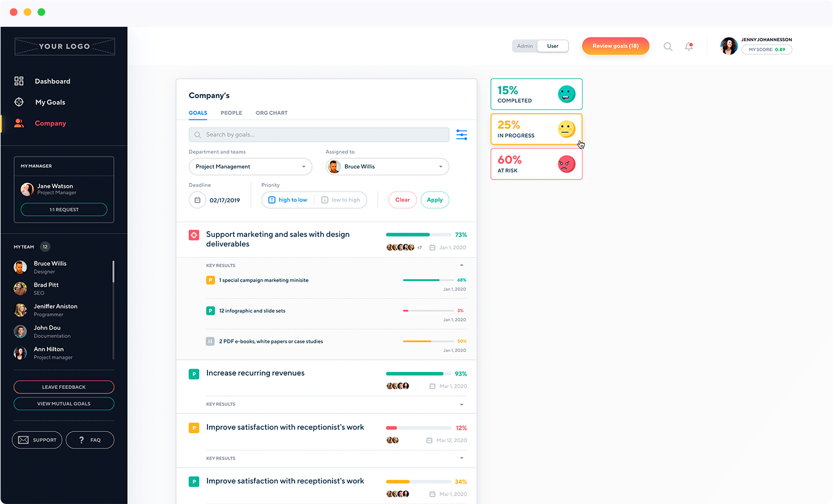Image resolution: width=833 pixels, height=504 pixels.
Task: Open the Support button
Action: point(37,440)
